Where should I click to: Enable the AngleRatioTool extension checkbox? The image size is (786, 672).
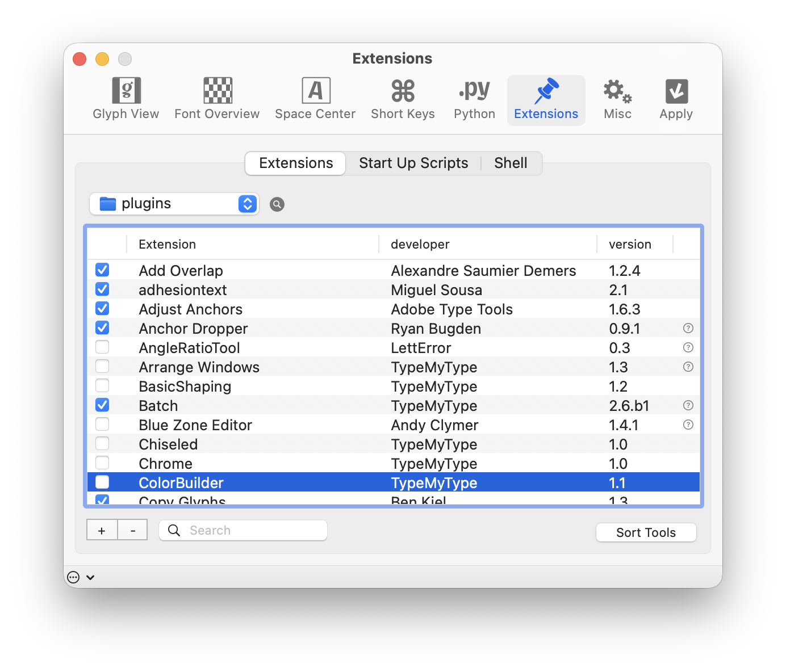pos(102,347)
